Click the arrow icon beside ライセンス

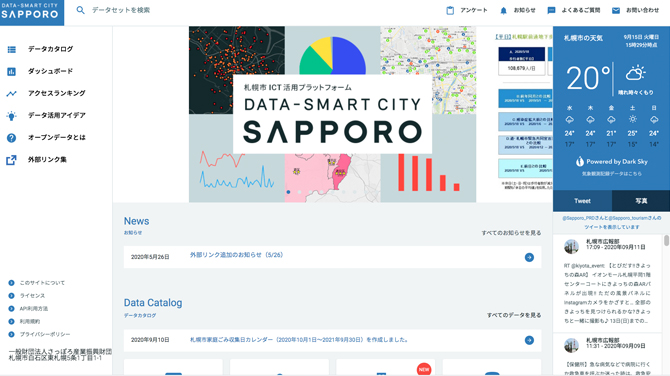click(x=12, y=296)
